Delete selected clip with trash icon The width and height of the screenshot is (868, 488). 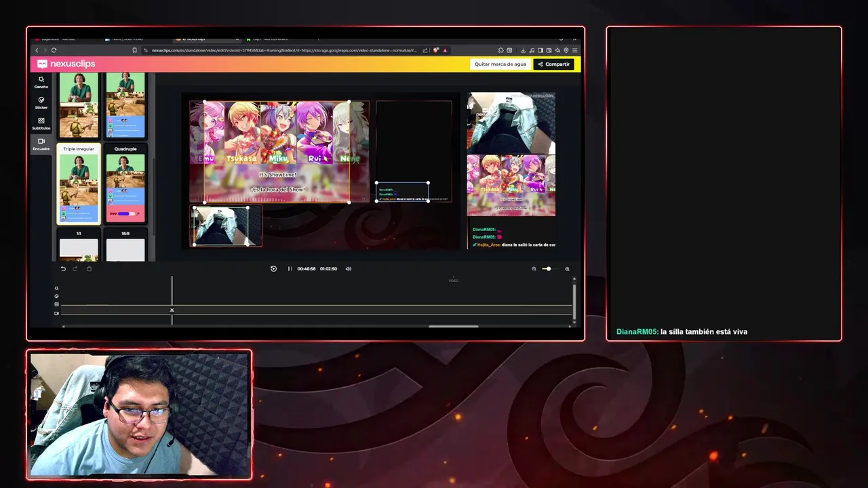pyautogui.click(x=89, y=269)
